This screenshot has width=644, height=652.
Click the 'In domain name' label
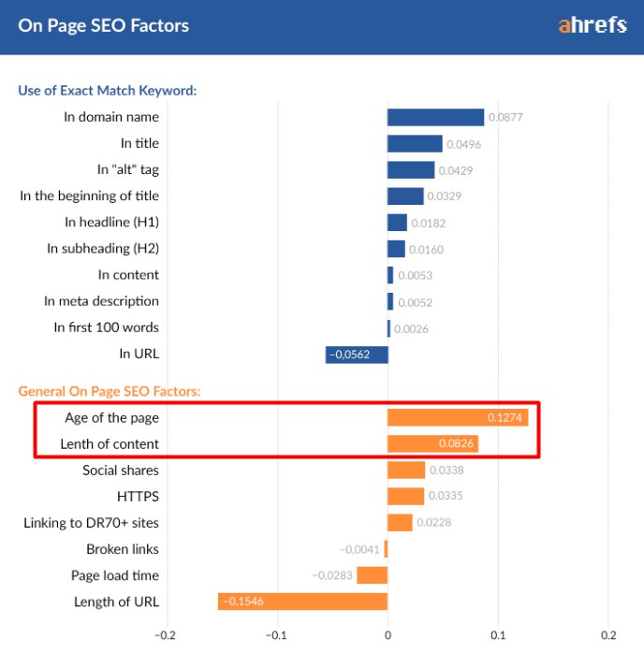click(x=111, y=117)
